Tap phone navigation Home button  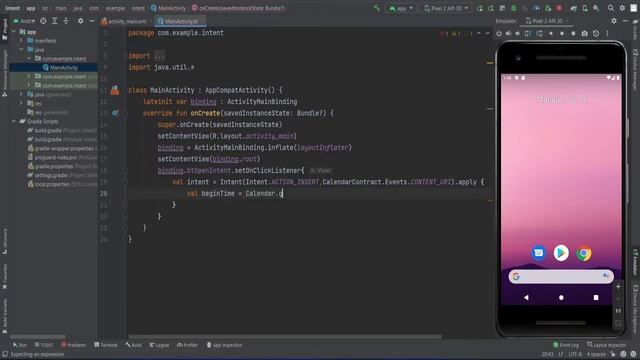tap(561, 298)
